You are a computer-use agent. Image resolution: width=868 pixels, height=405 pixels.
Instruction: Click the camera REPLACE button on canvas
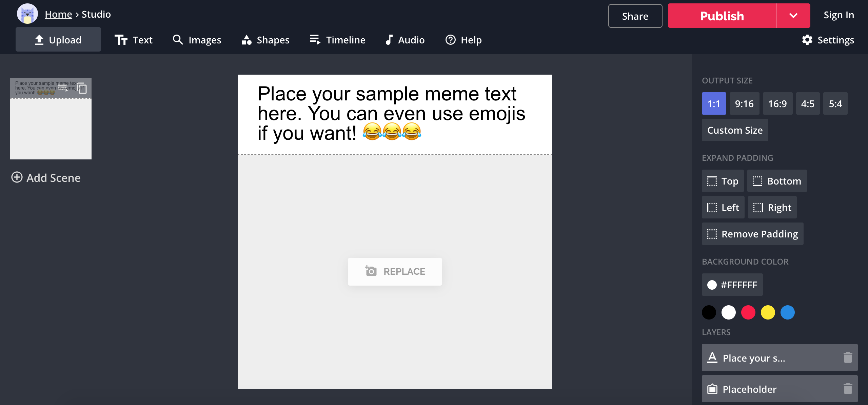tap(395, 271)
